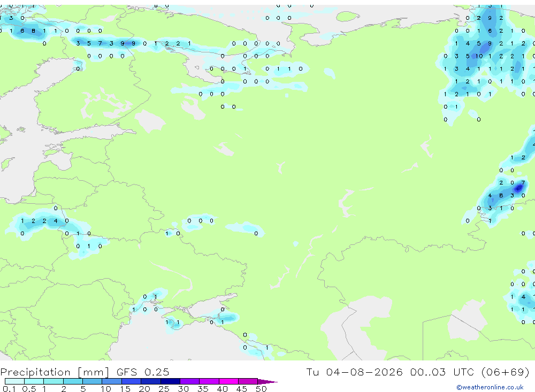
Task: Click the legend label '35'
Action: [x=203, y=389]
